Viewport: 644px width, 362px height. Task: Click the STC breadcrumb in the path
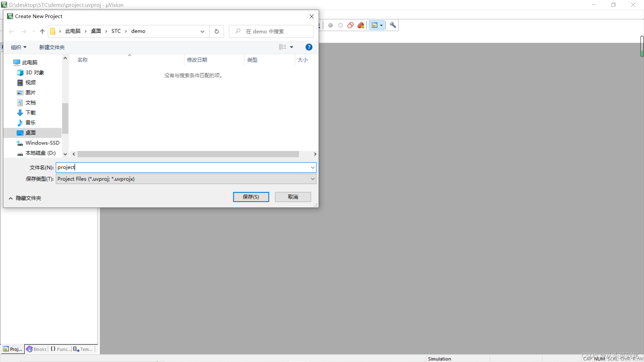pyautogui.click(x=116, y=31)
